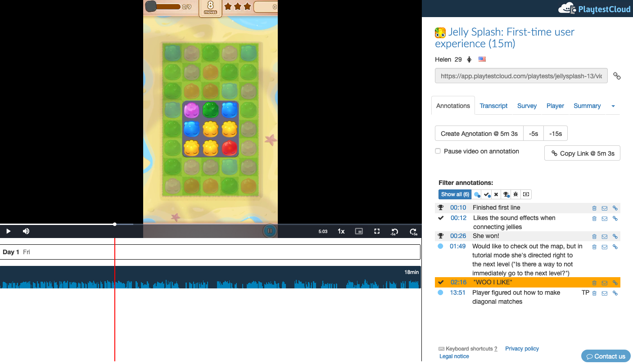Expand more tabs dropdown arrow
This screenshot has height=364, width=633.
tap(613, 106)
